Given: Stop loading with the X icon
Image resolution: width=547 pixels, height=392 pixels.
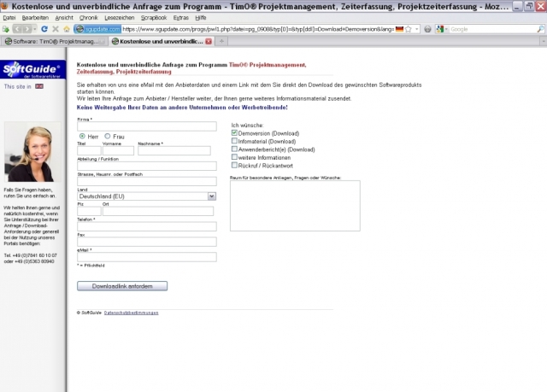Looking at the screenshot, I should [55, 29].
